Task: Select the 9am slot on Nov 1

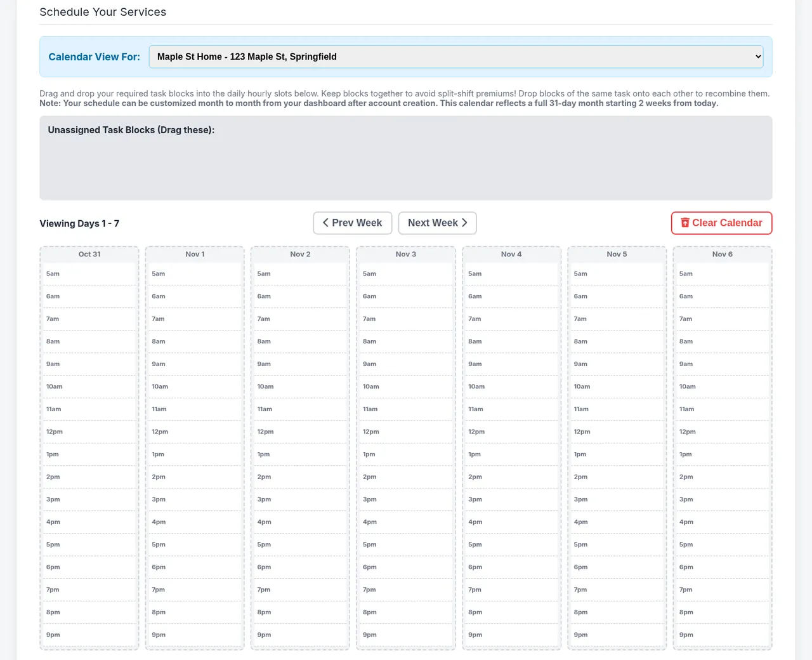Action: (x=195, y=364)
